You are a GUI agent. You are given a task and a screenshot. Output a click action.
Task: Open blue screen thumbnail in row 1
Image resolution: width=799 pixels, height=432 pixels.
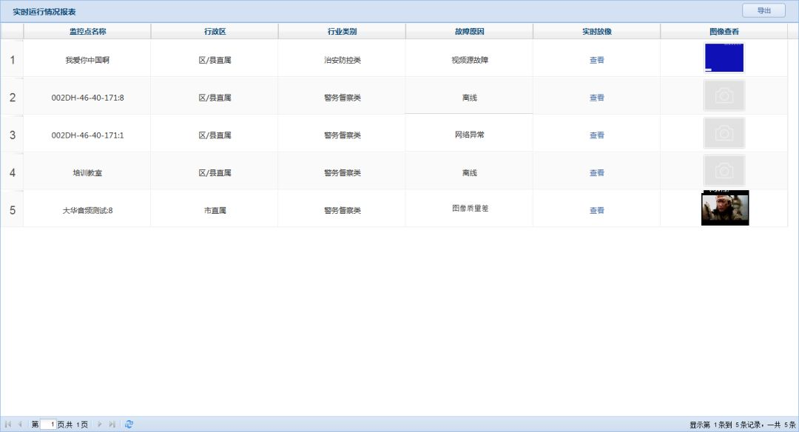[724, 58]
